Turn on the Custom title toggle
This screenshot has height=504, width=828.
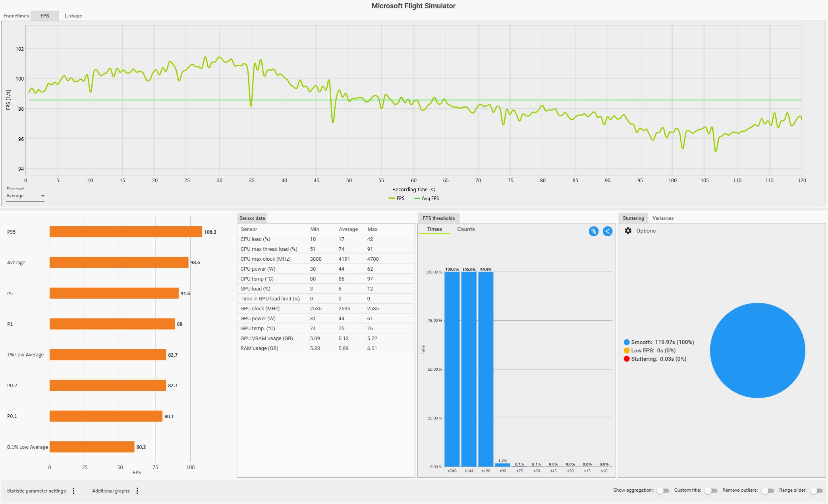point(710,491)
